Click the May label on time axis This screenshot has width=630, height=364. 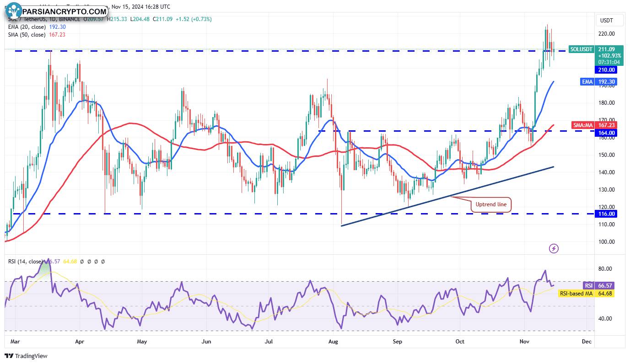142,342
